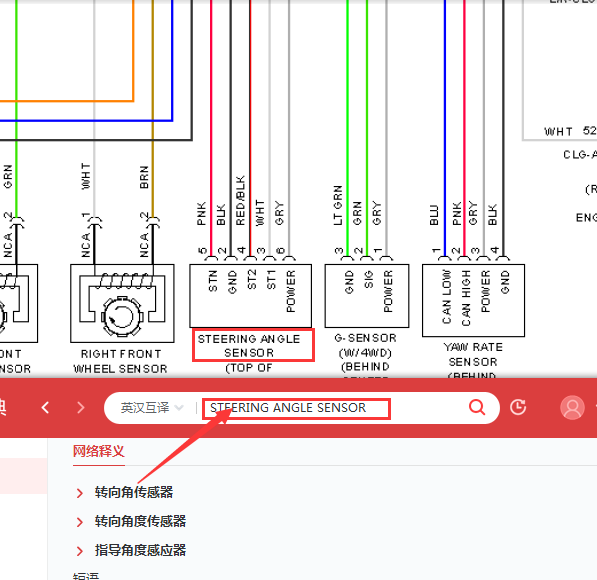Click the magnifier search icon
The height and width of the screenshot is (580, 597).
pyautogui.click(x=477, y=407)
